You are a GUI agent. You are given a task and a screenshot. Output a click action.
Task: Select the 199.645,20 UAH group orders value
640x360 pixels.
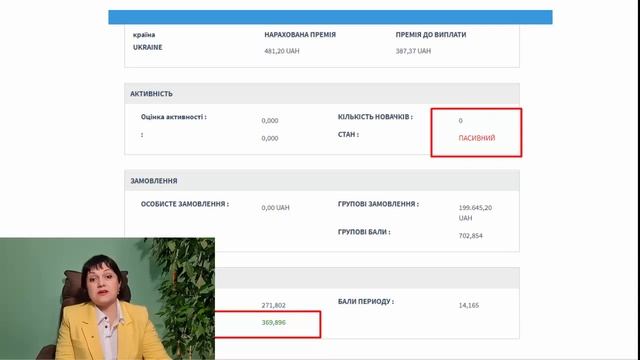tap(475, 213)
